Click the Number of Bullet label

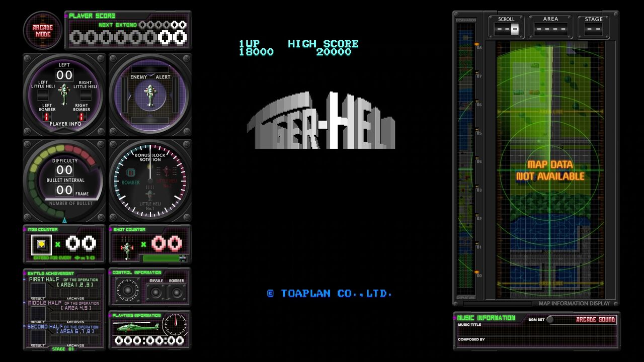(71, 204)
